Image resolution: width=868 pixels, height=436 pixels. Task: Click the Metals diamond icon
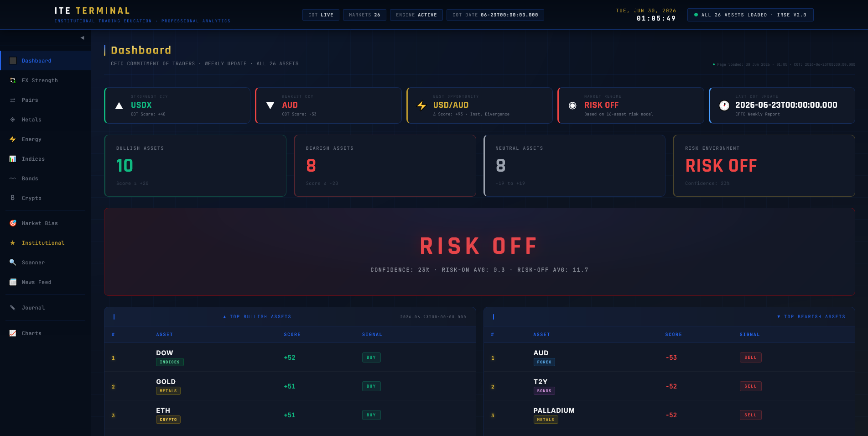(x=13, y=120)
